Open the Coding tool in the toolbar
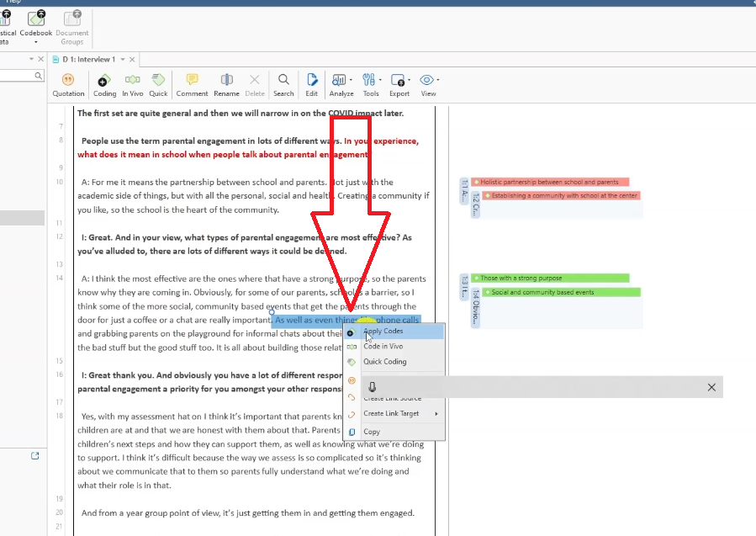Screen dimensions: 756x536 point(104,82)
